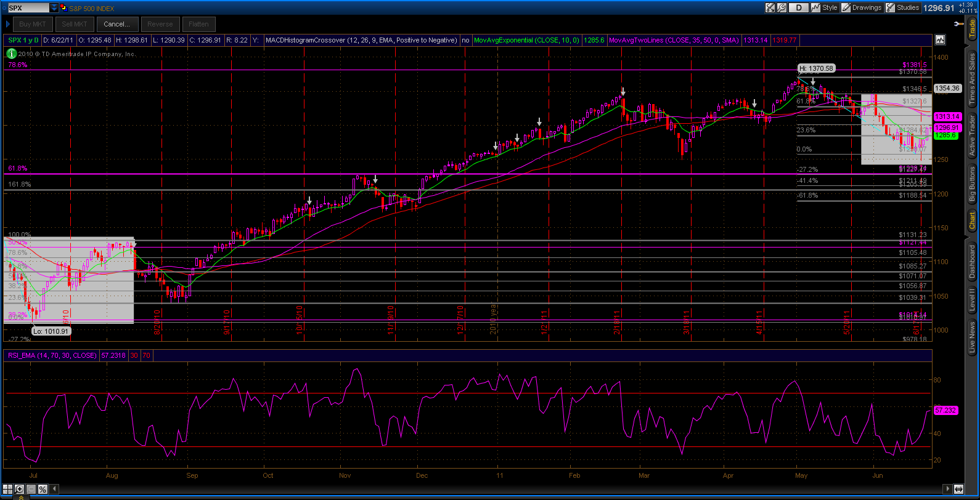
Task: Open the D timeframe selector
Action: (799, 8)
